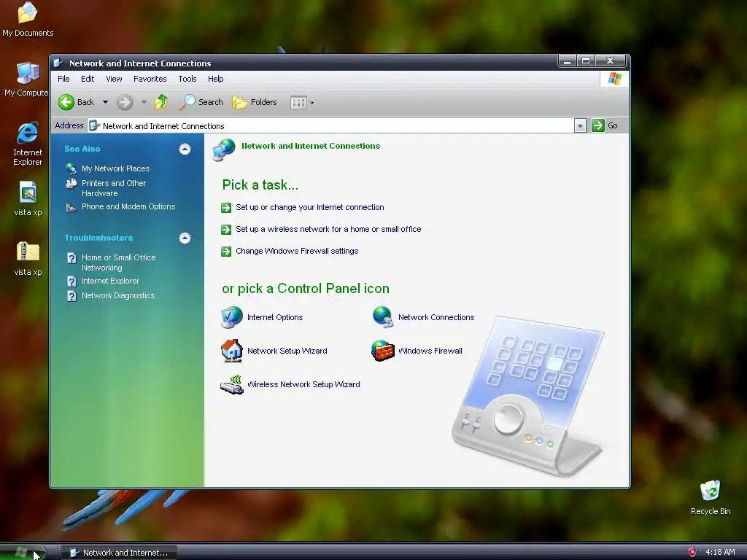
Task: Expand the Address bar dropdown
Action: click(580, 125)
